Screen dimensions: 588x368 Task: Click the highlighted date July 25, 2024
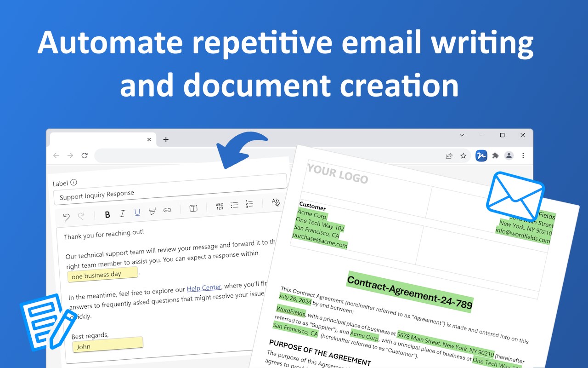point(295,299)
